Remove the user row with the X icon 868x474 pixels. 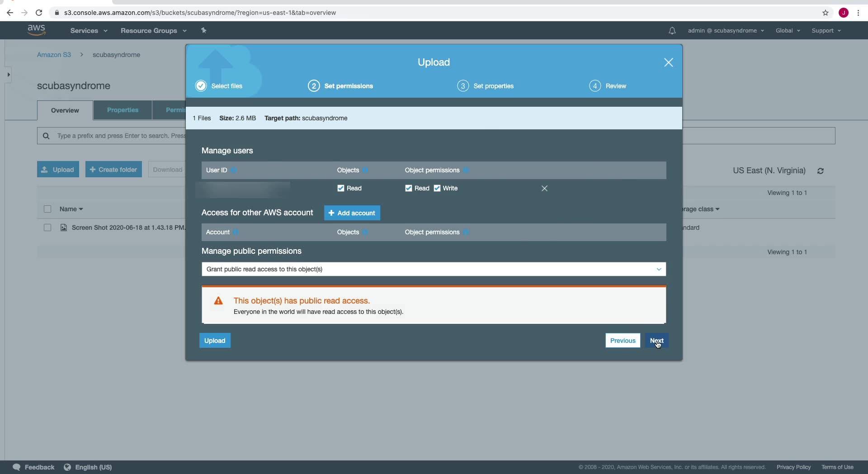click(x=544, y=188)
